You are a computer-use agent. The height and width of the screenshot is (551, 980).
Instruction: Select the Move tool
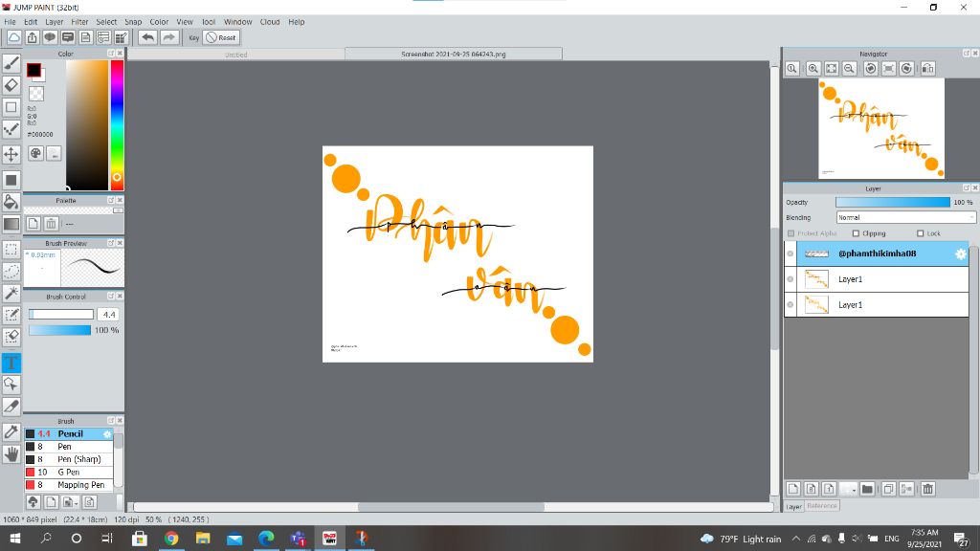coord(11,154)
